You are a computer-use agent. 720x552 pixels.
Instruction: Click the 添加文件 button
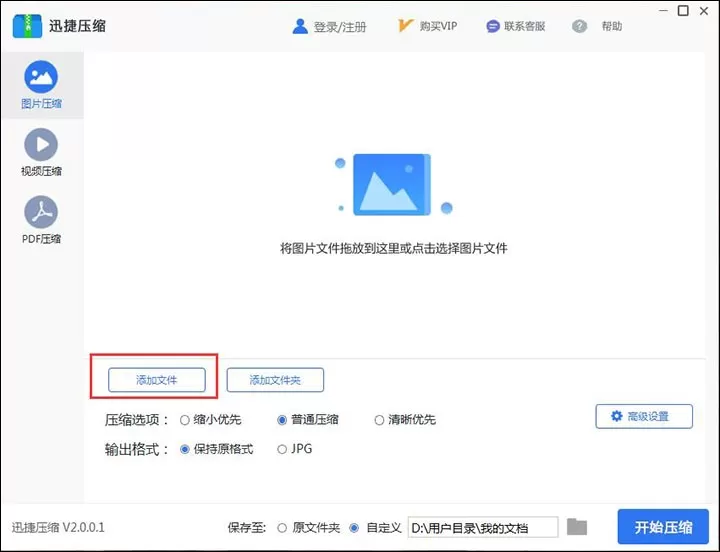(157, 380)
